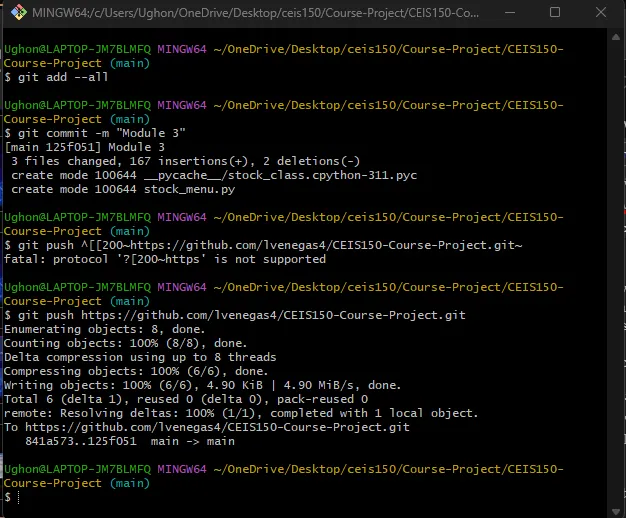This screenshot has width=626, height=518.
Task: Click the 'remote: Resolving deltas' line
Action: click(x=241, y=413)
